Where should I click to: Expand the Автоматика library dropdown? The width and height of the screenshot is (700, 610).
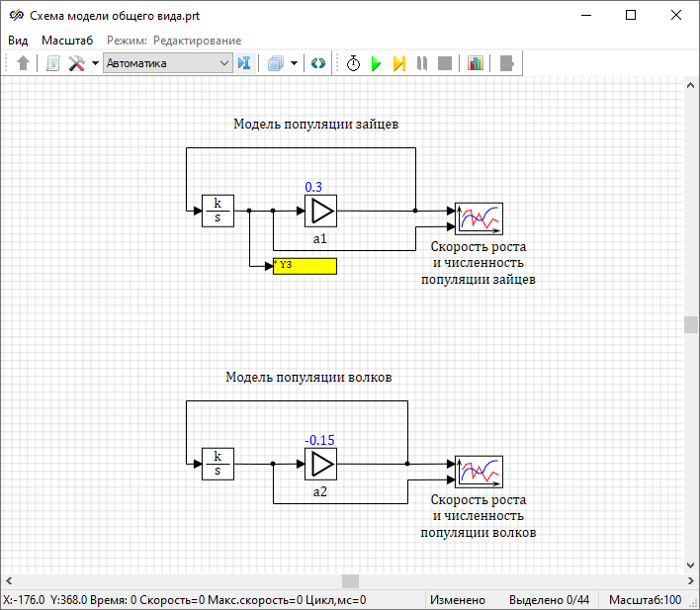tap(223, 63)
